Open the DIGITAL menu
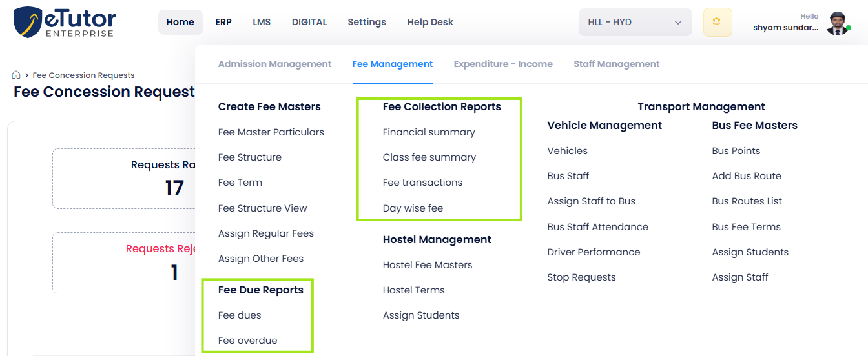Viewport: 868px width, 356px height. click(309, 22)
